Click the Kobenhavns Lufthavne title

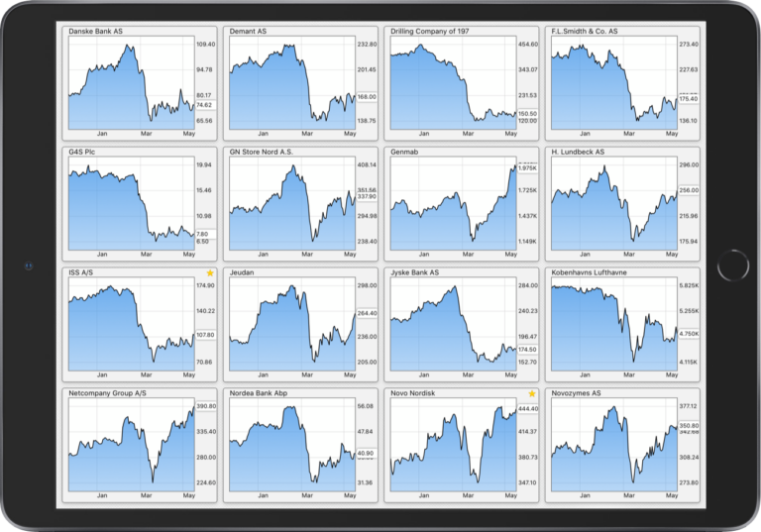pyautogui.click(x=590, y=272)
